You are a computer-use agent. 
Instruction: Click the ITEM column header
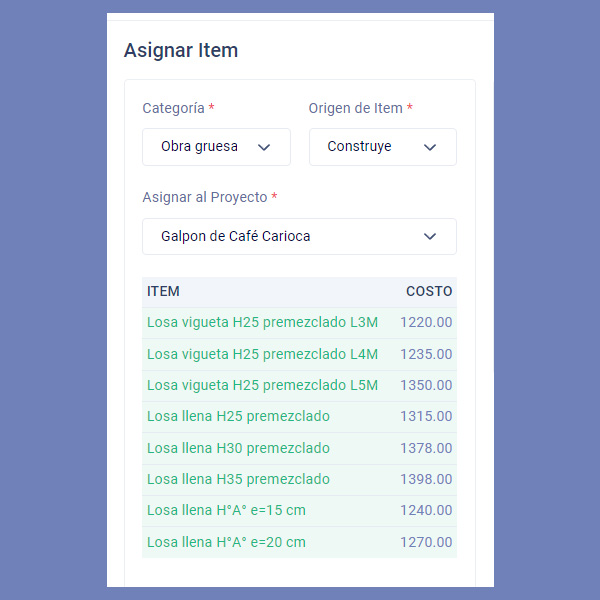click(163, 292)
